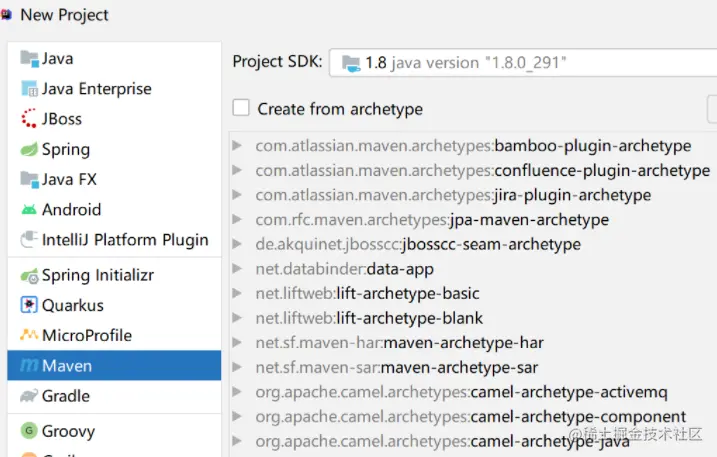The width and height of the screenshot is (717, 457).
Task: Click the Java Enterprise icon
Action: (x=30, y=89)
